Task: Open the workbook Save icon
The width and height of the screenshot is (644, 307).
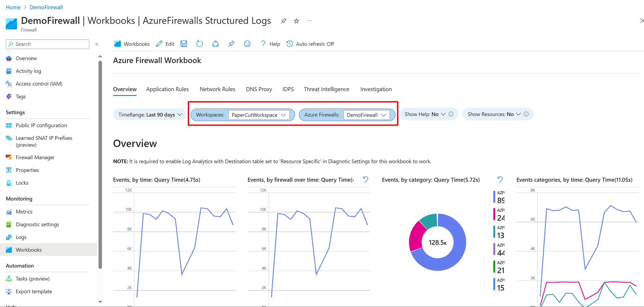Action: point(184,44)
